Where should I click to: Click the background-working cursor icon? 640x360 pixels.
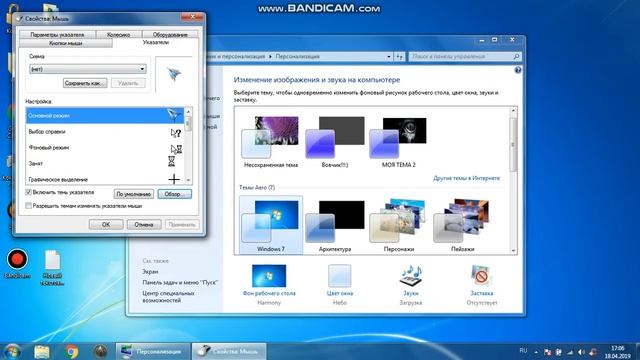(176, 149)
